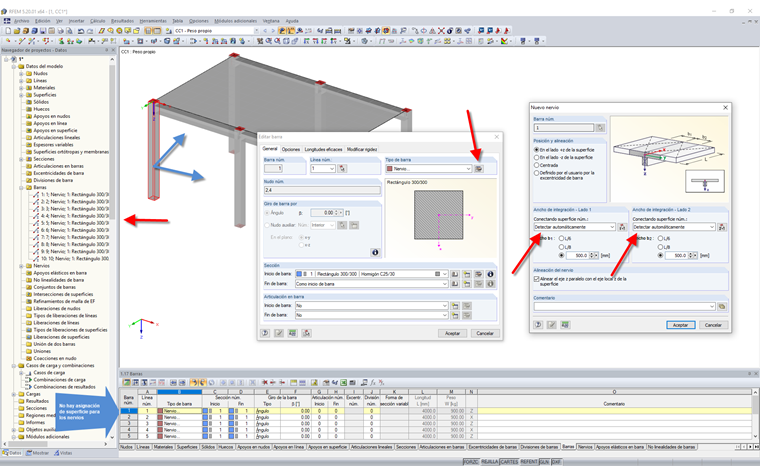
Task: Switch to the Longitudes eficaces tab
Action: click(323, 149)
